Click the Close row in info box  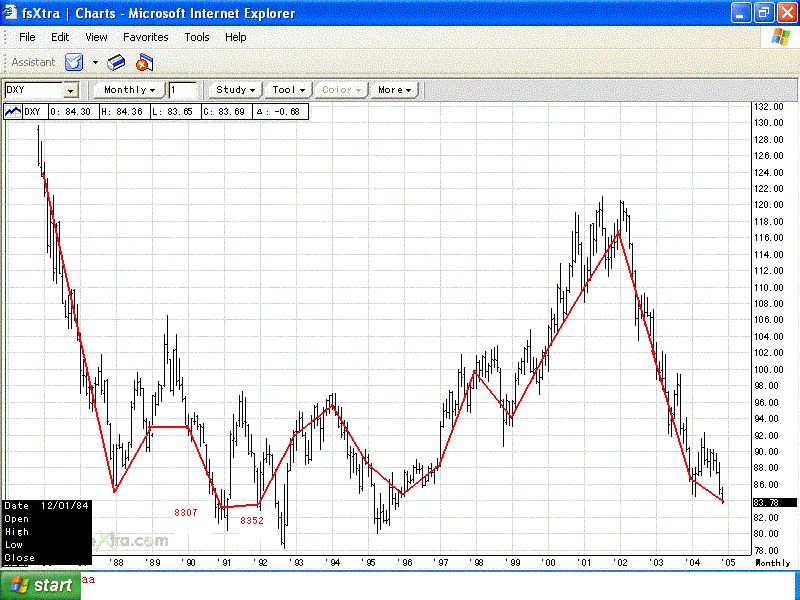tap(20, 558)
